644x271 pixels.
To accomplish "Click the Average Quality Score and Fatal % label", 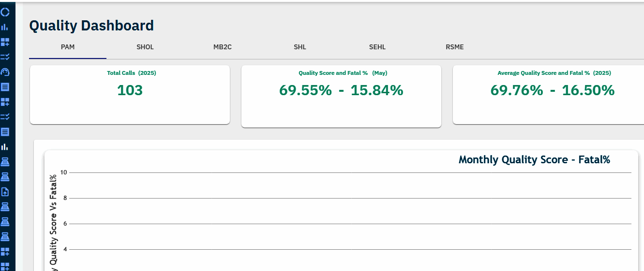I will point(554,73).
